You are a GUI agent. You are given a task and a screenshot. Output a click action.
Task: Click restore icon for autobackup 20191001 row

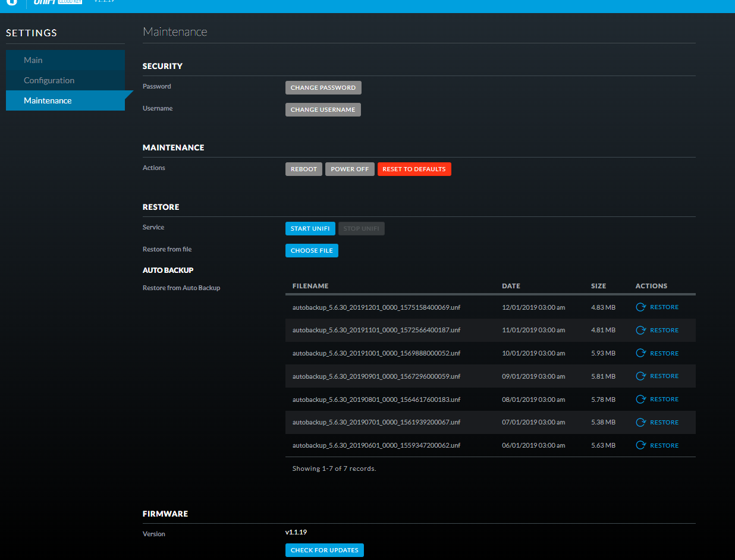pos(640,353)
